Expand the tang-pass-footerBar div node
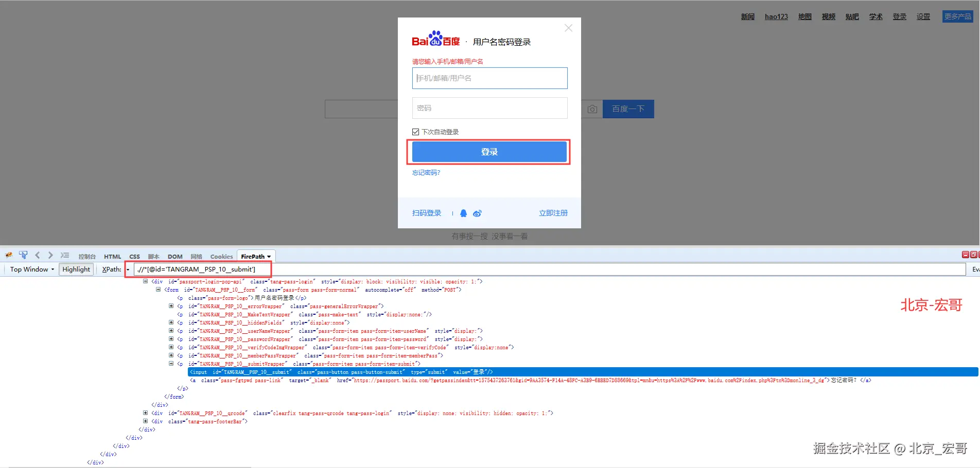The image size is (980, 468). tap(145, 421)
